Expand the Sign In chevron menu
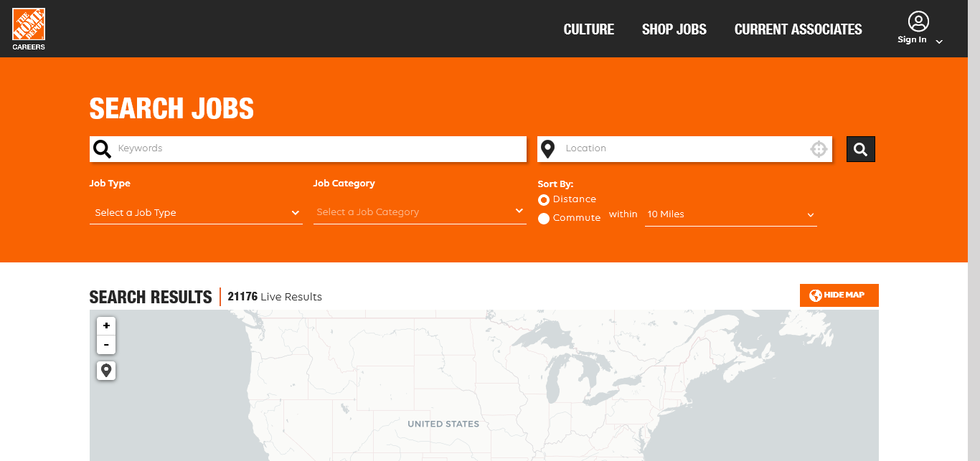 pyautogui.click(x=939, y=42)
